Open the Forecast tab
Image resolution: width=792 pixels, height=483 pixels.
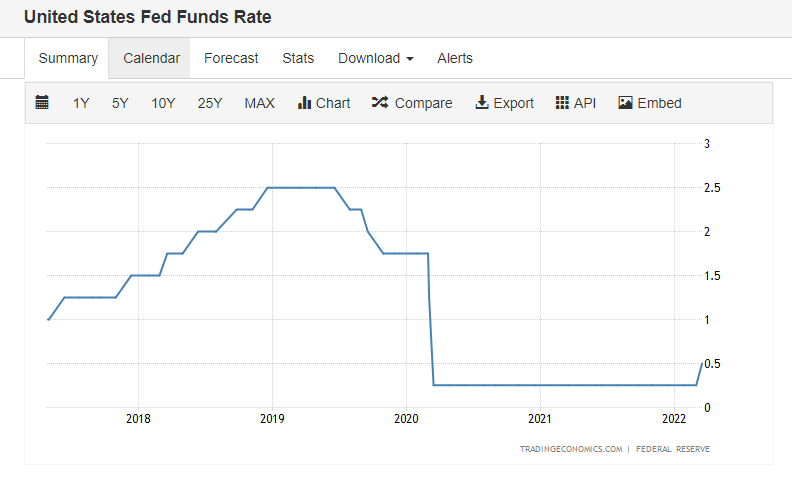(231, 58)
